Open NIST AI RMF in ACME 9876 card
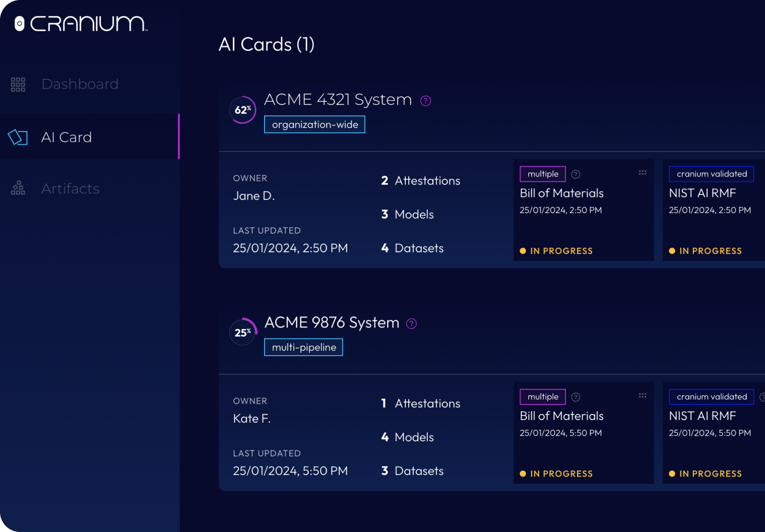The height and width of the screenshot is (532, 765). 702,416
